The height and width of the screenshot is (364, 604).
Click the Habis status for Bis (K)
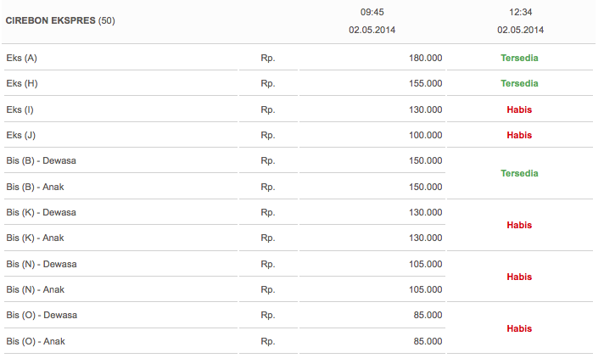tap(519, 225)
